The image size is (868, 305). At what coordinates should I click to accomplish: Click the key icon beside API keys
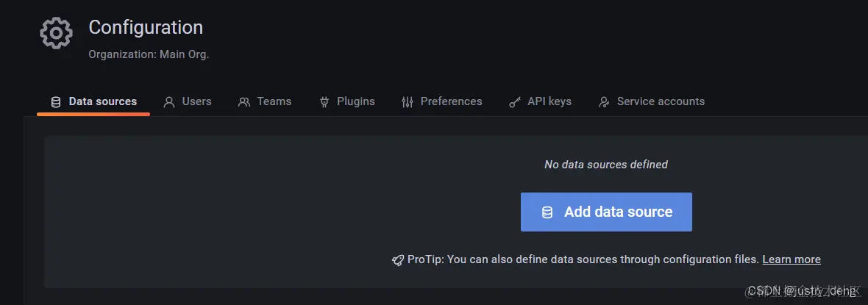click(x=515, y=102)
